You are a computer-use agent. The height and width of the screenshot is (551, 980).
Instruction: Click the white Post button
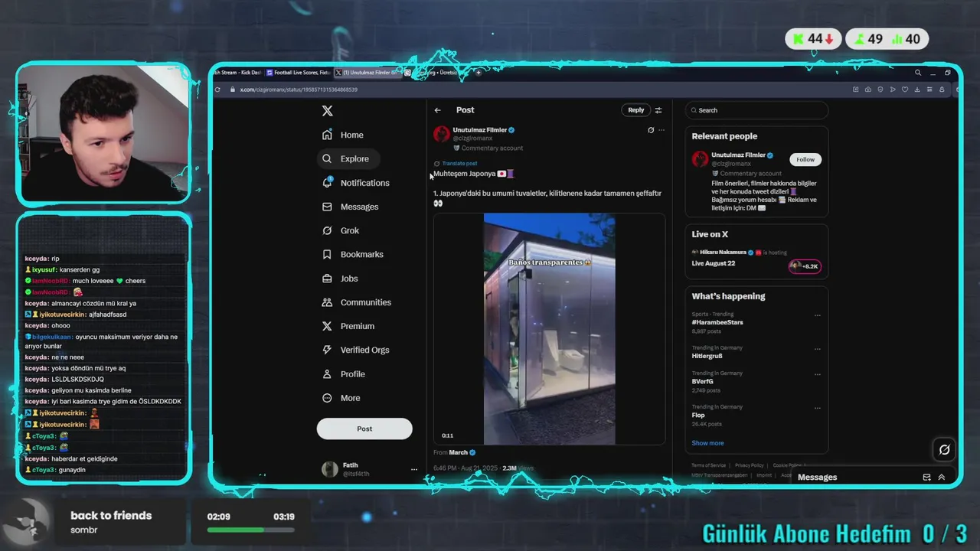(364, 429)
